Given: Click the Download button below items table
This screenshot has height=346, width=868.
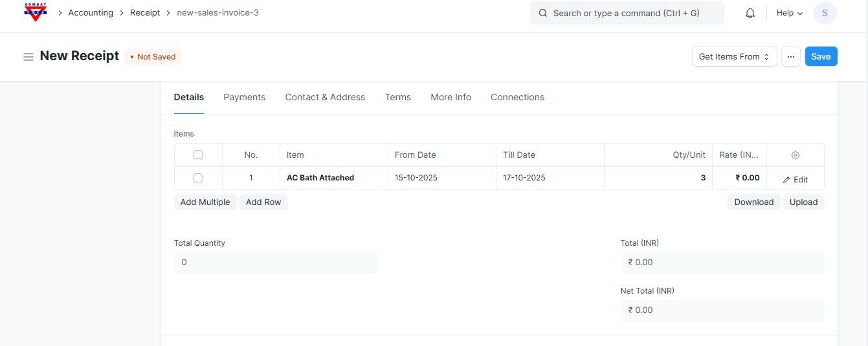Looking at the screenshot, I should [x=753, y=202].
